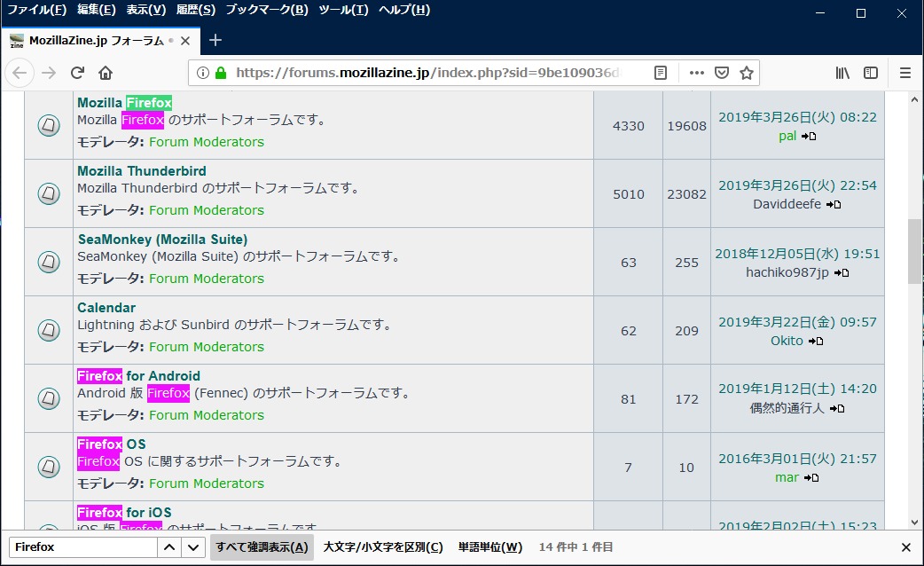Close the MozillaZine.jp tab
Image resolution: width=924 pixels, height=566 pixels.
(185, 41)
